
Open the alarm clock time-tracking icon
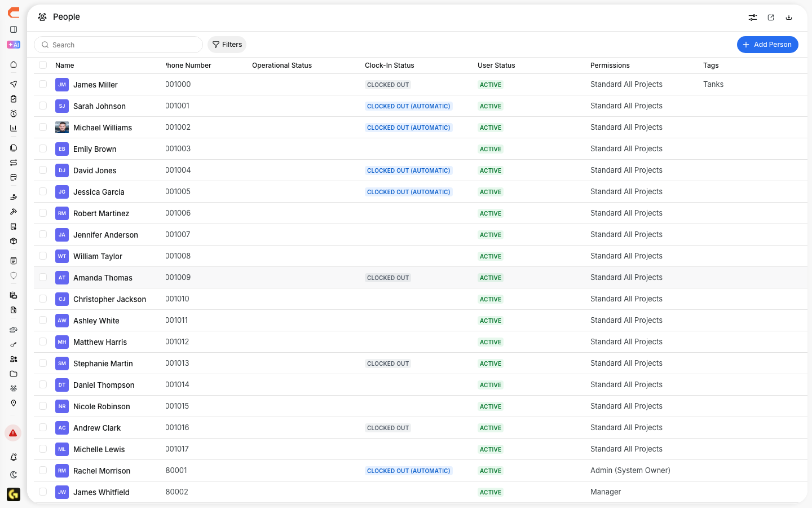(14, 113)
